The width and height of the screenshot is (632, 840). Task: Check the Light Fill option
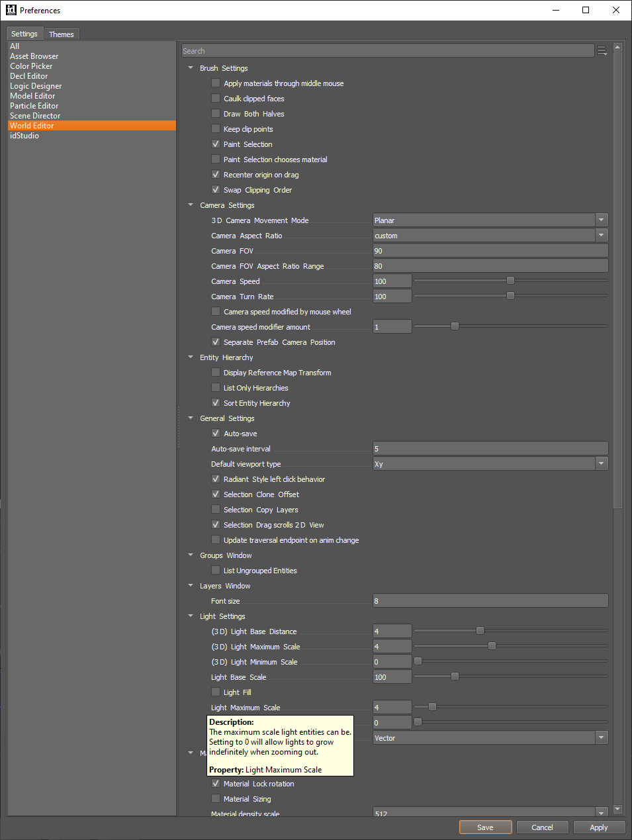pos(216,692)
